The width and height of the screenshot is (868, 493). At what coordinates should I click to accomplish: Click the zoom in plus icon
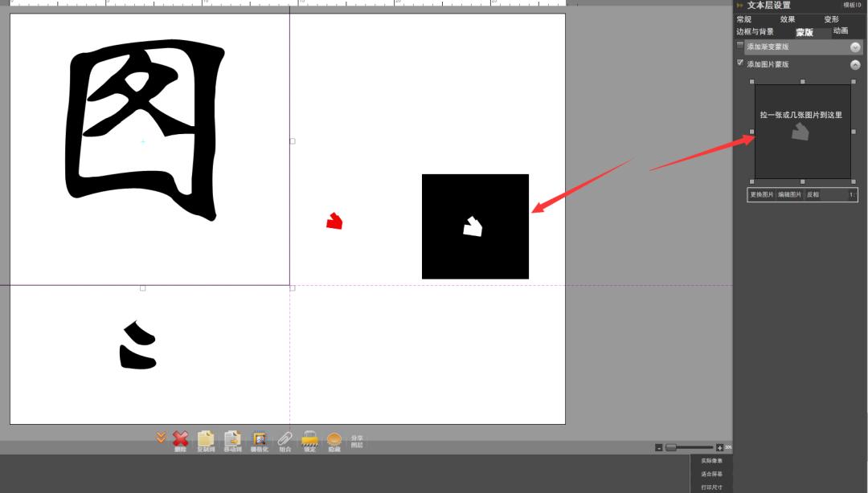pyautogui.click(x=719, y=447)
